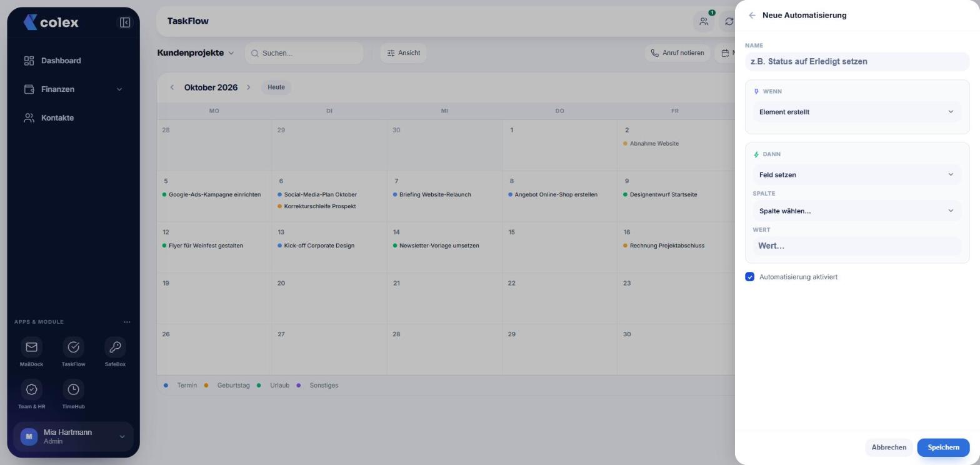The height and width of the screenshot is (465, 980).
Task: Open the Spalte wählen dropdown
Action: [857, 211]
